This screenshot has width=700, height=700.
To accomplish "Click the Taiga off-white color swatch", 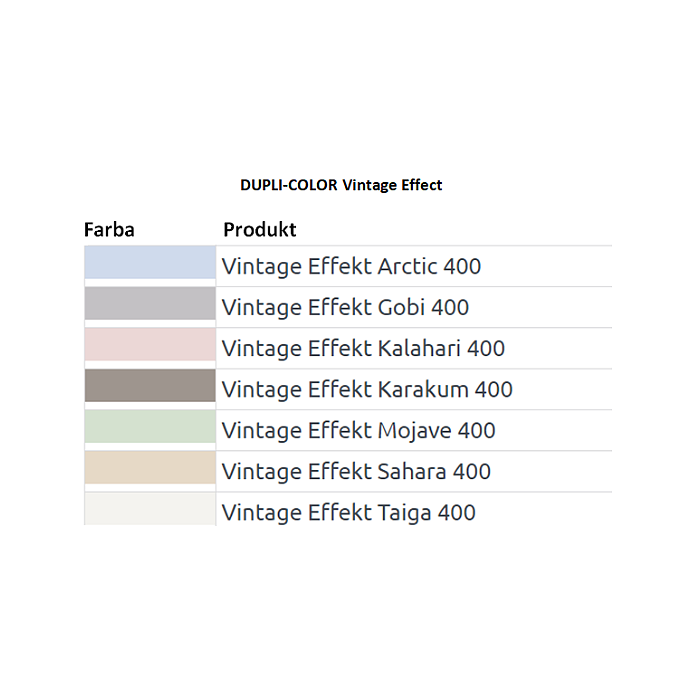I will [x=150, y=509].
